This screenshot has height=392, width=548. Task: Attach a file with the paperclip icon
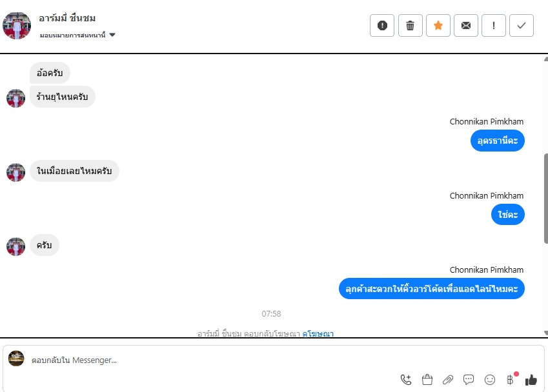tap(448, 380)
